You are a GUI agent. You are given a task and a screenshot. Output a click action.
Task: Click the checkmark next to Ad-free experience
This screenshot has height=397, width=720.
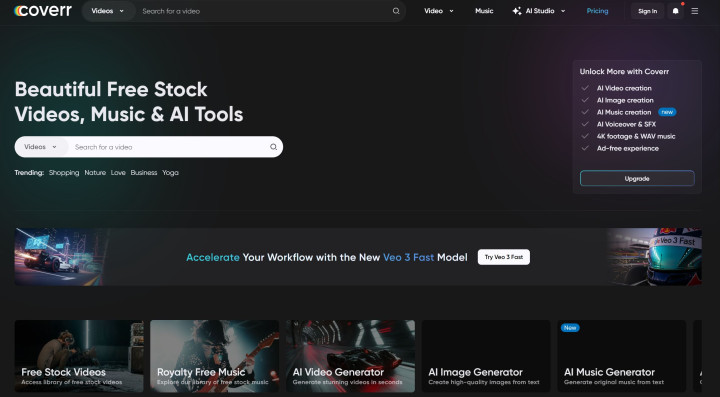click(x=585, y=148)
